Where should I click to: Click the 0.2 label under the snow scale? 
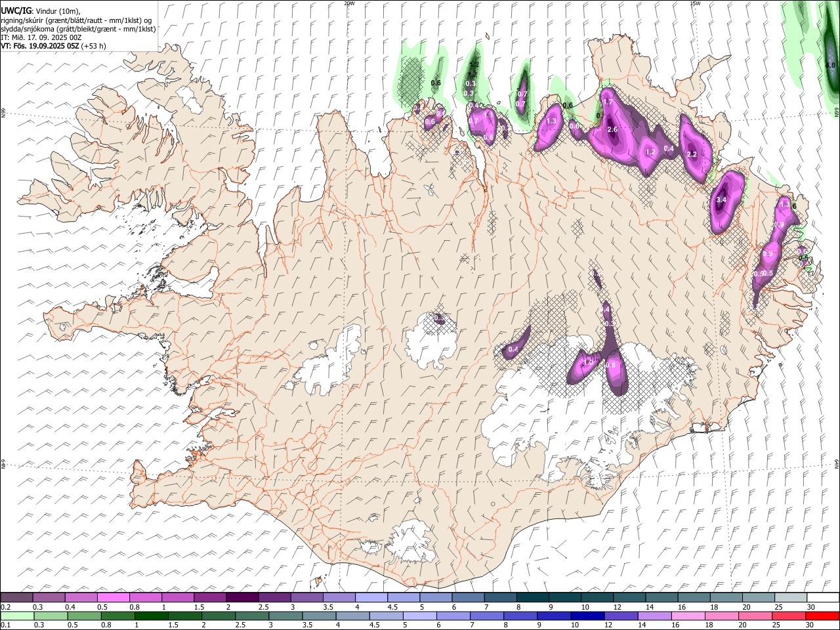coord(5,607)
